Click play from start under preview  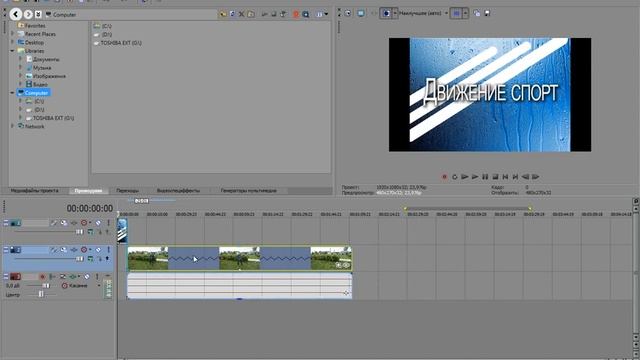464,177
